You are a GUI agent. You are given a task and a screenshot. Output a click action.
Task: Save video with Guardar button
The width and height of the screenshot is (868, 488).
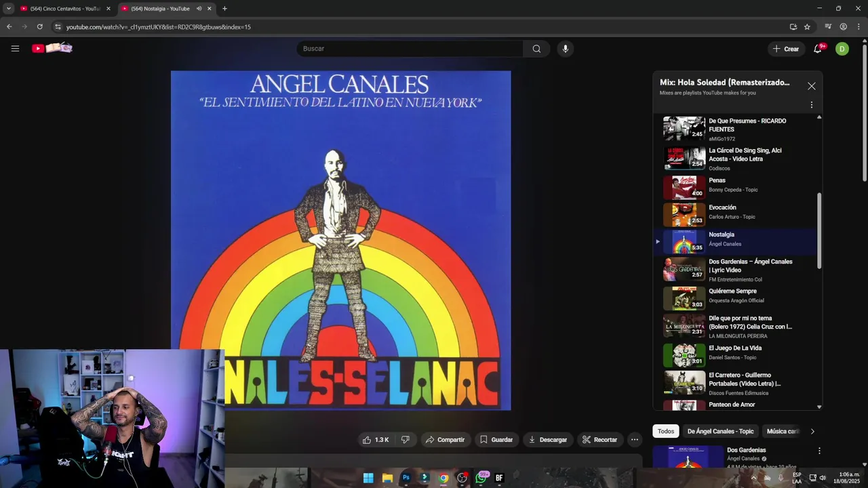click(x=496, y=440)
